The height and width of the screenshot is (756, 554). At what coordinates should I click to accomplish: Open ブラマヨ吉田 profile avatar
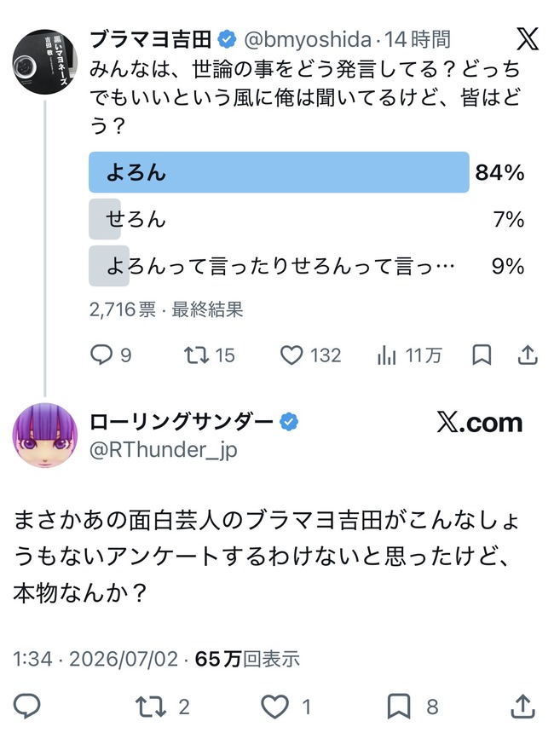click(45, 61)
